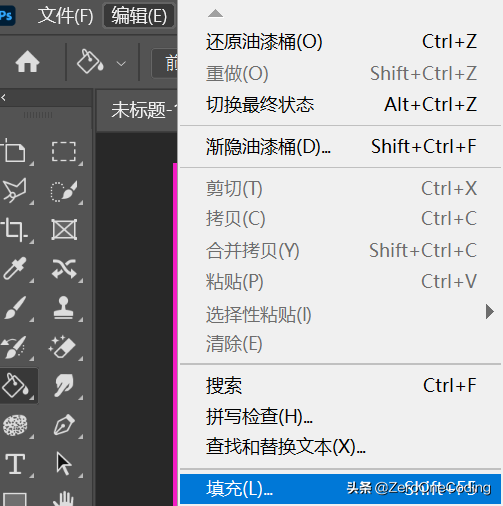Select the Content-Aware Move tool

click(64, 269)
